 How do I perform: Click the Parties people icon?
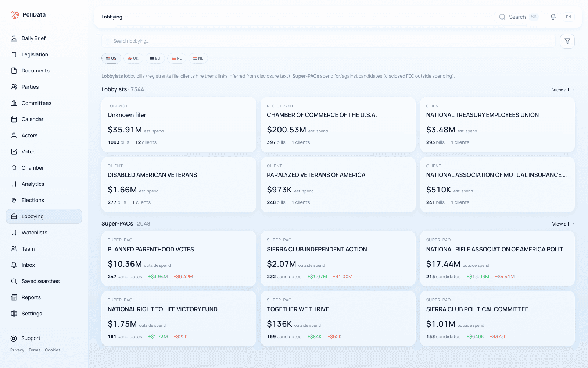[14, 87]
